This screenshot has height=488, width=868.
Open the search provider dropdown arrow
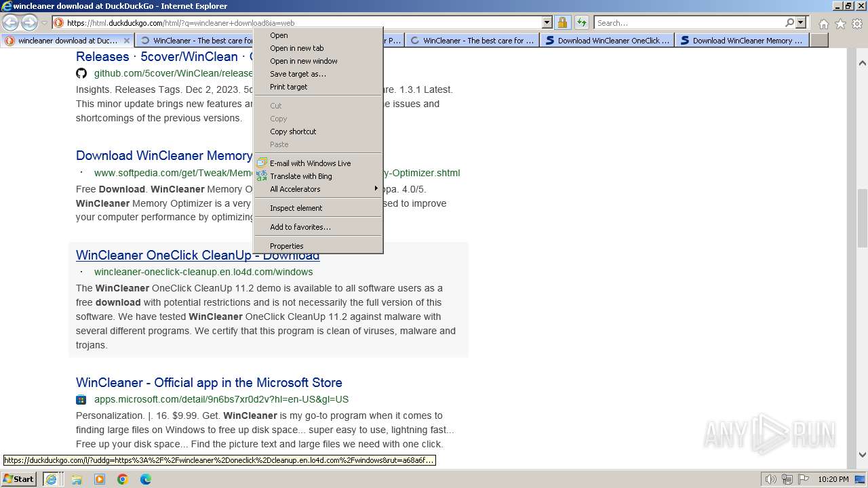click(x=801, y=22)
